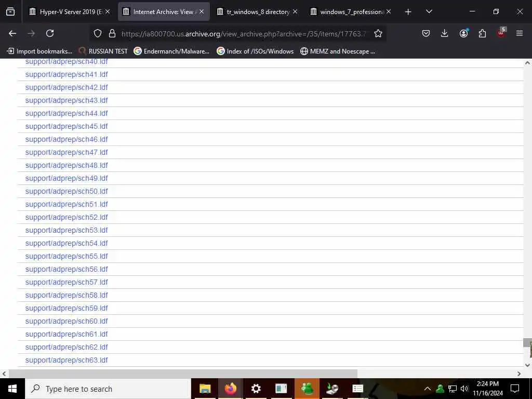Open support/adprep/sch44.ldf link
532x399 pixels.
(66, 113)
